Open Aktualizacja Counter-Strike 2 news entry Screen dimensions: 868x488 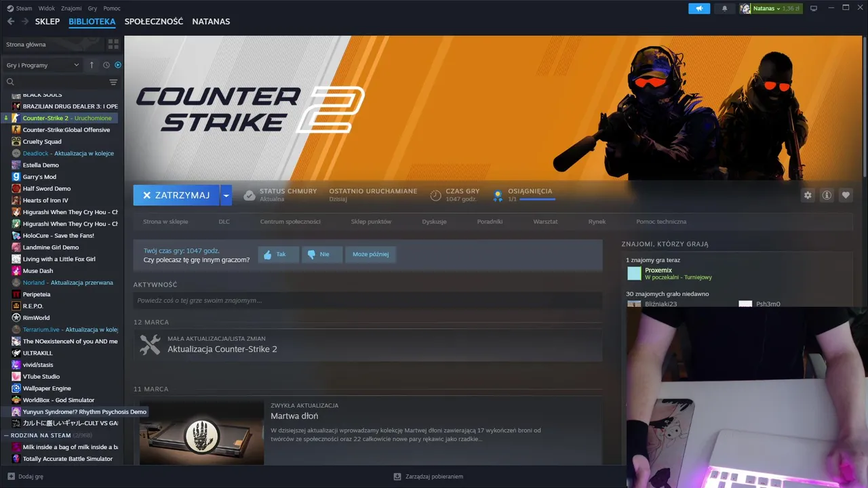coord(368,344)
